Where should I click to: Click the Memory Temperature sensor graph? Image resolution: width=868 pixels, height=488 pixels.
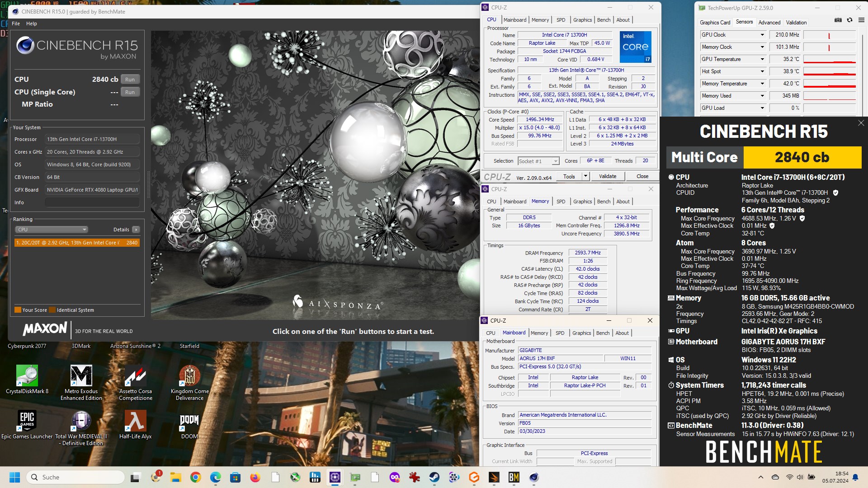pos(830,84)
